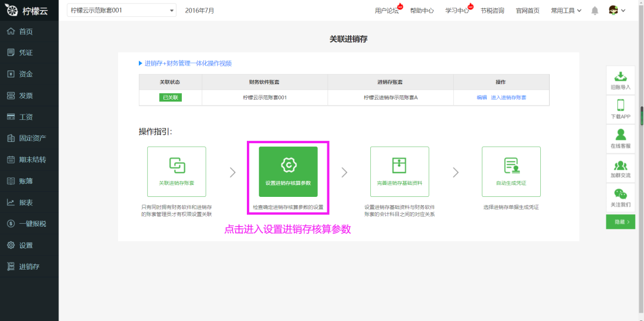Click the 隐藏 button to collapse panel
The height and width of the screenshot is (321, 644).
[620, 221]
